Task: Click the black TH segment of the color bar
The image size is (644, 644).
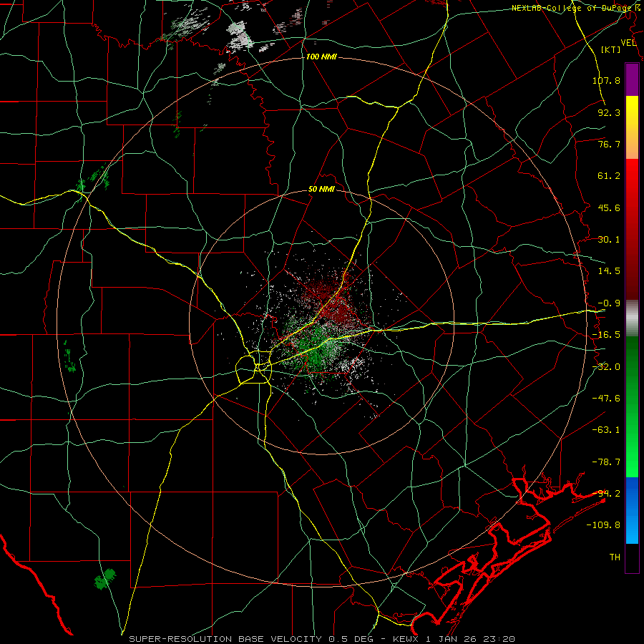Action: [x=632, y=557]
